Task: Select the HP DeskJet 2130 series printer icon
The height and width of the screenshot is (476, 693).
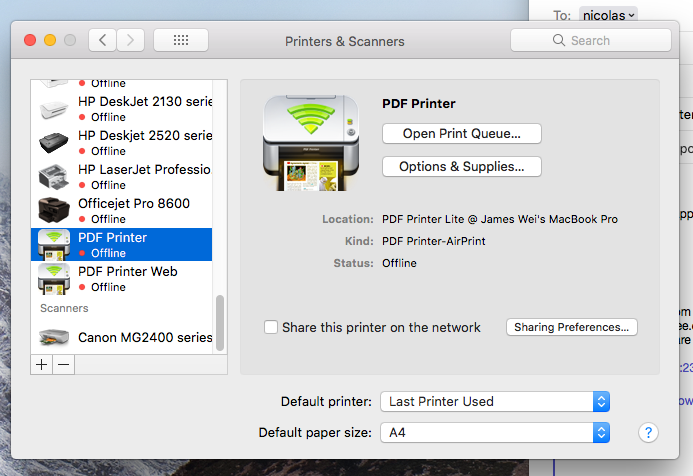Action: [x=54, y=109]
